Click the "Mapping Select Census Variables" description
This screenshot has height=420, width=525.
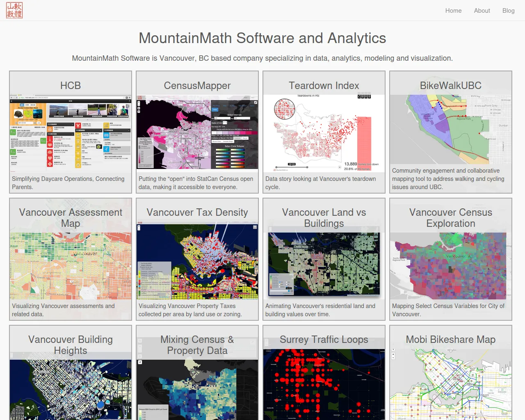pos(448,310)
